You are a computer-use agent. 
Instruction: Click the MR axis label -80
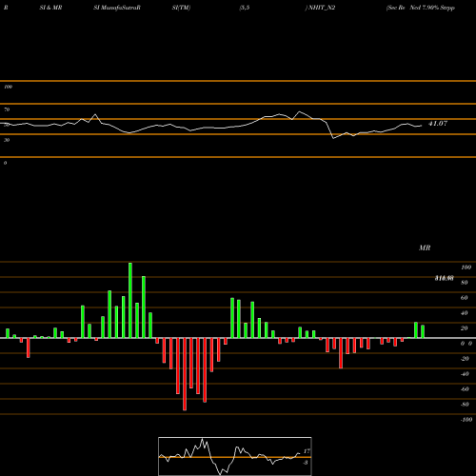pyautogui.click(x=465, y=405)
